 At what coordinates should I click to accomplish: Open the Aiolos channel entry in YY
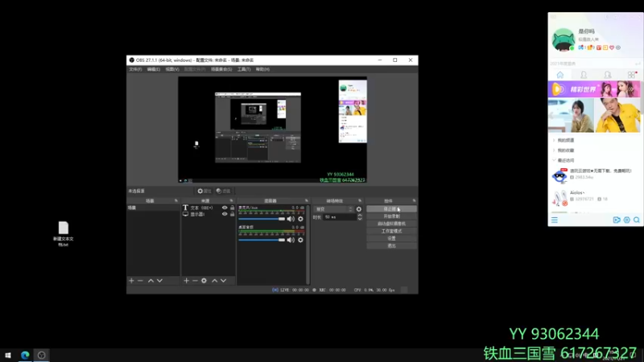click(595, 198)
